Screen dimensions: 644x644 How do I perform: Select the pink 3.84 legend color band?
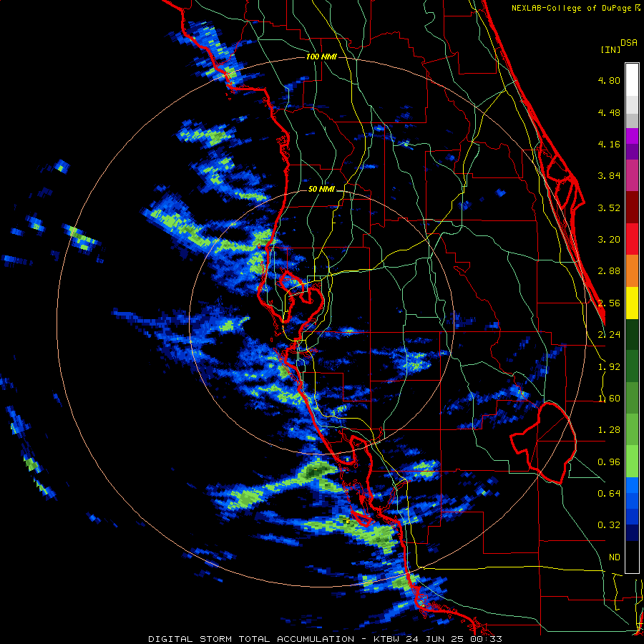pos(632,175)
